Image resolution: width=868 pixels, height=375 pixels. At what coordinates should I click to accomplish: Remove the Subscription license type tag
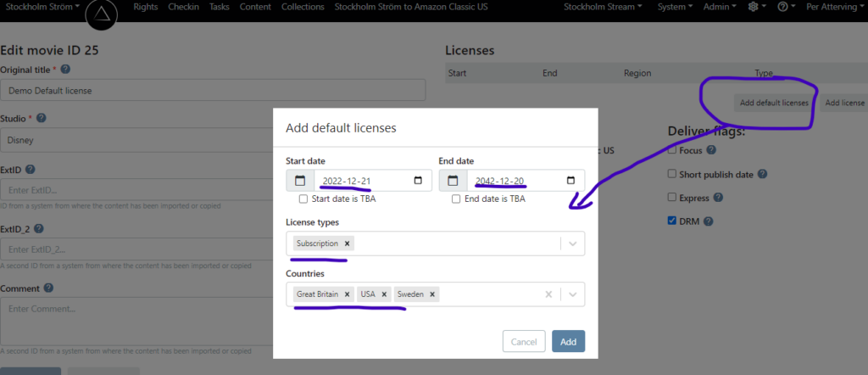(x=348, y=243)
